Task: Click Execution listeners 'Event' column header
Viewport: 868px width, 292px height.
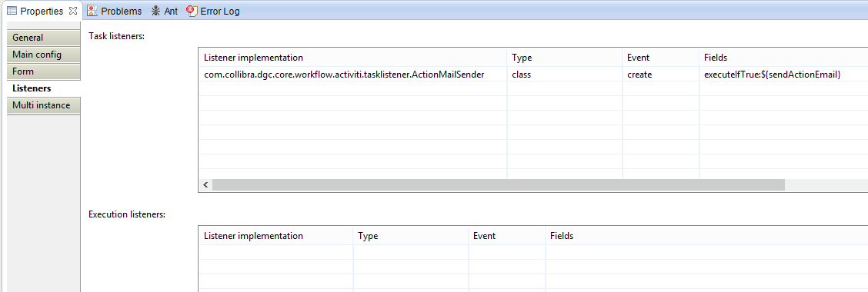Action: [507, 236]
